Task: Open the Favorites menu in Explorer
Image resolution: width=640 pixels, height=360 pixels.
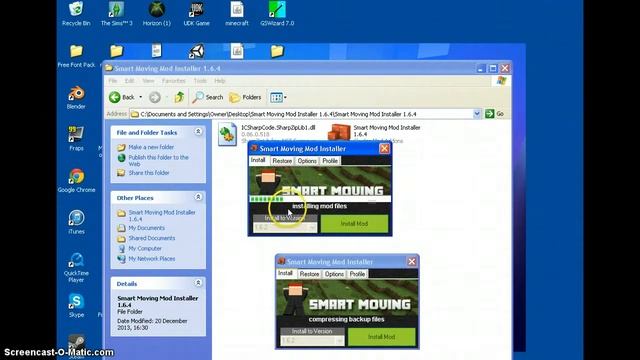Action: pos(173,81)
